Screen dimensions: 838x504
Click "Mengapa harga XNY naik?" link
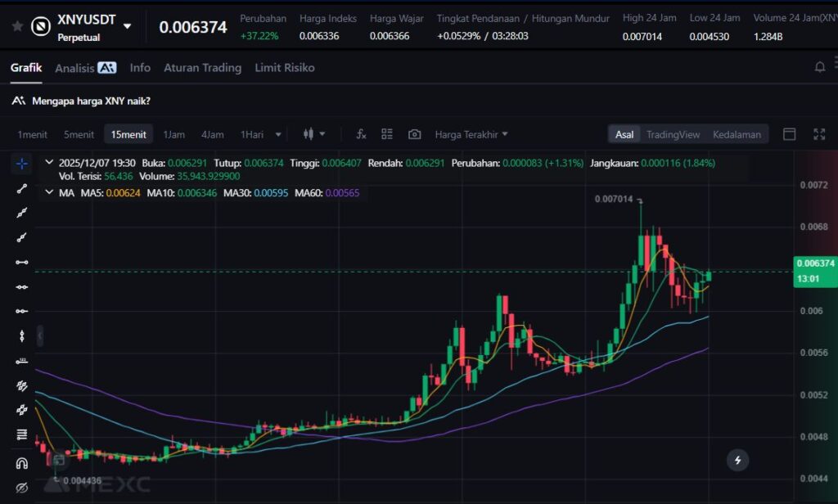click(91, 101)
